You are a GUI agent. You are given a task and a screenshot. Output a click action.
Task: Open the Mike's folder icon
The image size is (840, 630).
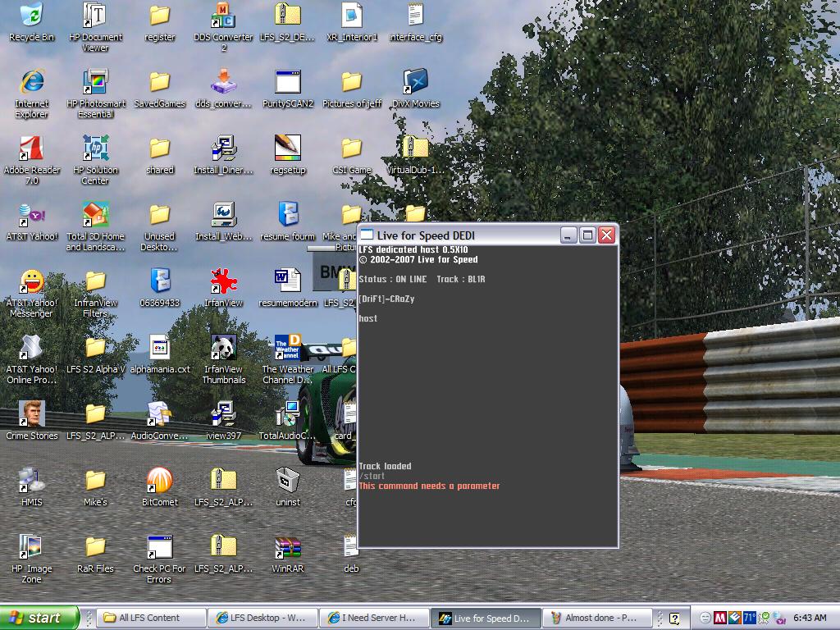tap(95, 480)
